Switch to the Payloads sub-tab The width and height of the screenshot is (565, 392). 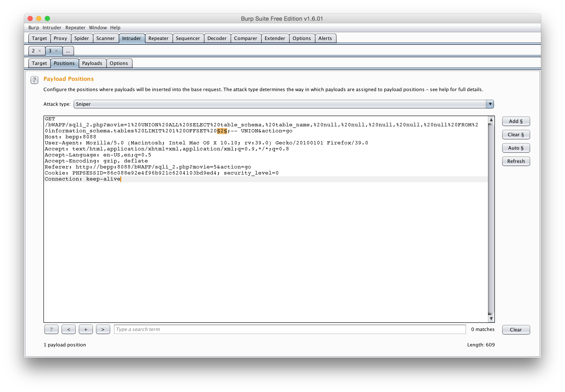(92, 63)
